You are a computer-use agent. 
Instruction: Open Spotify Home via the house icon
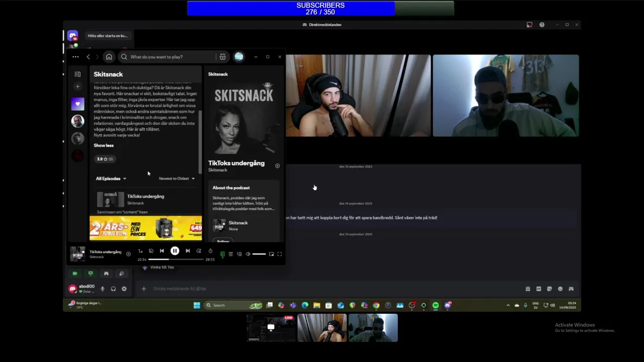[x=109, y=57]
